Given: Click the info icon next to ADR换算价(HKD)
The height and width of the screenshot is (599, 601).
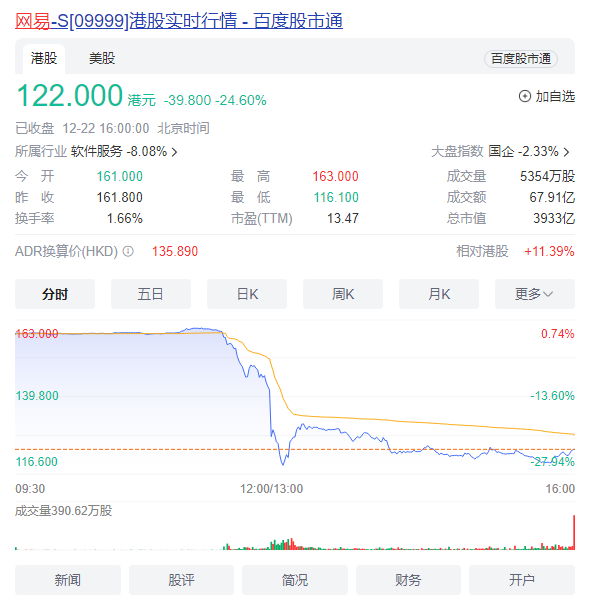Looking at the screenshot, I should click(128, 251).
